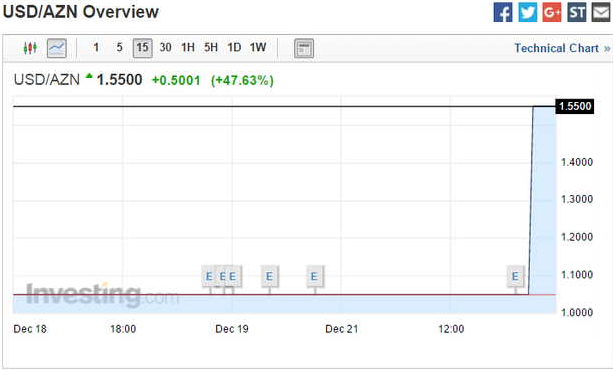Switch to the area chart type
Viewport: 613px width, 370px height.
pos(57,48)
